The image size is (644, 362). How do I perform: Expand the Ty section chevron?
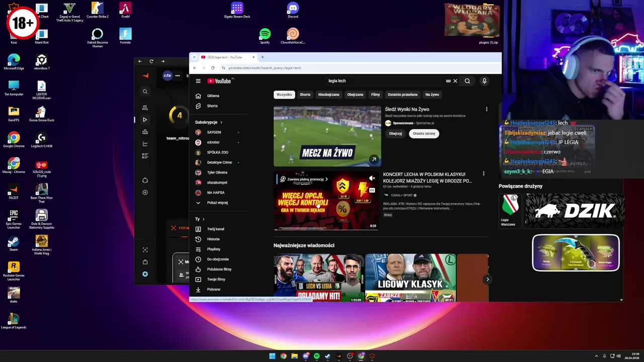coord(203,219)
